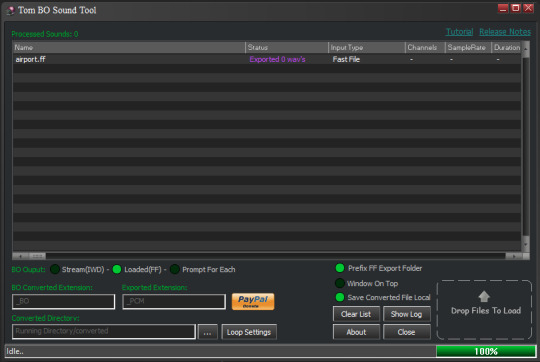Minimize the Tom BO Sound Tool window
Image resolution: width=540 pixels, height=362 pixels.
coord(503,8)
